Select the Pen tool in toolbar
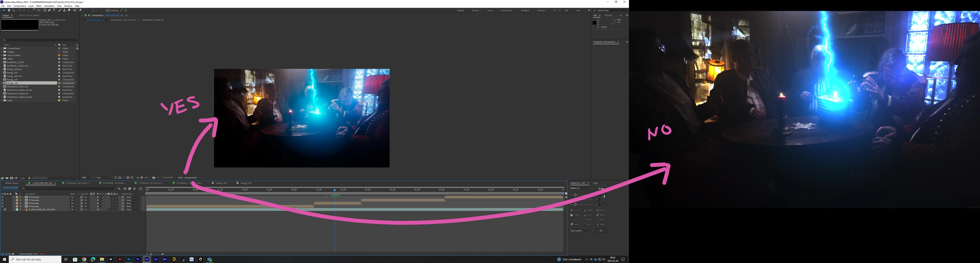The height and width of the screenshot is (263, 980). pyautogui.click(x=49, y=10)
